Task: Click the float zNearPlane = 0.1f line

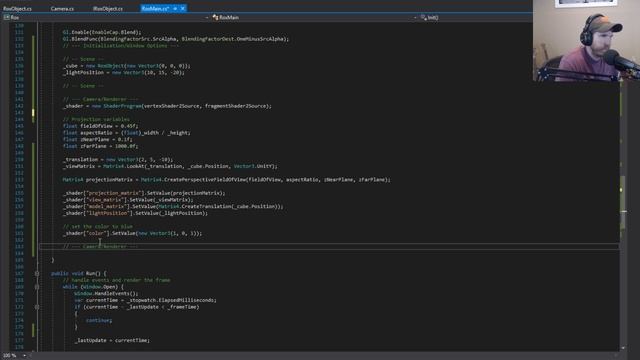Action: pyautogui.click(x=98, y=140)
